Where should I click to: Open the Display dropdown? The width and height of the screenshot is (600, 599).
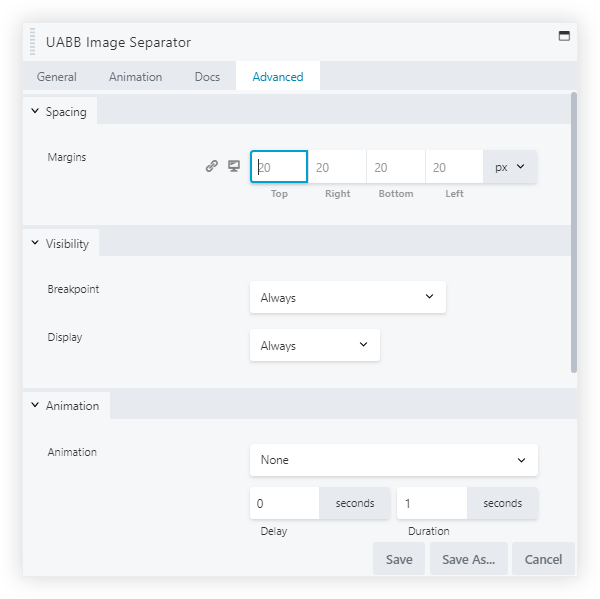coord(314,346)
